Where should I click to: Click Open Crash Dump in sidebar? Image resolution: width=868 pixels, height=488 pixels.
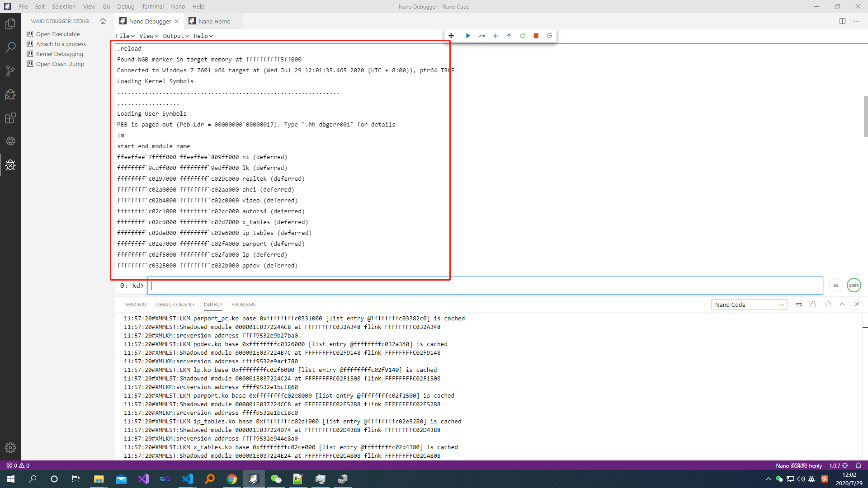click(x=60, y=64)
